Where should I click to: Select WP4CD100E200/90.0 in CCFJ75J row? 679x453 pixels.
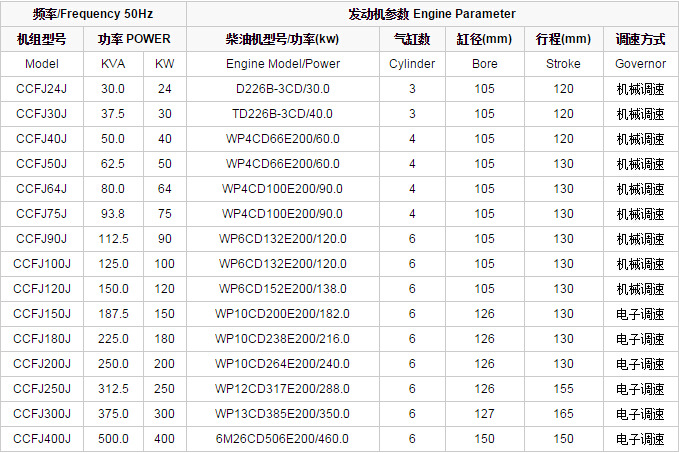coord(283,214)
